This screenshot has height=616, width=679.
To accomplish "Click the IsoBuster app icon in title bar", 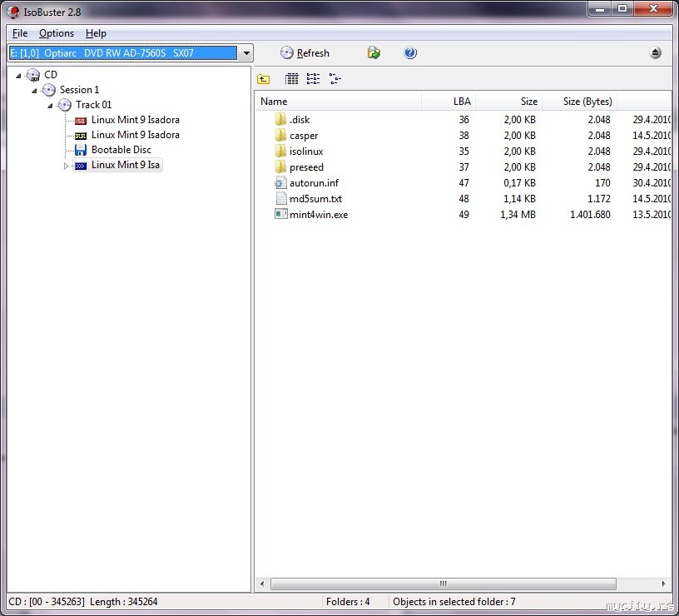I will point(13,12).
